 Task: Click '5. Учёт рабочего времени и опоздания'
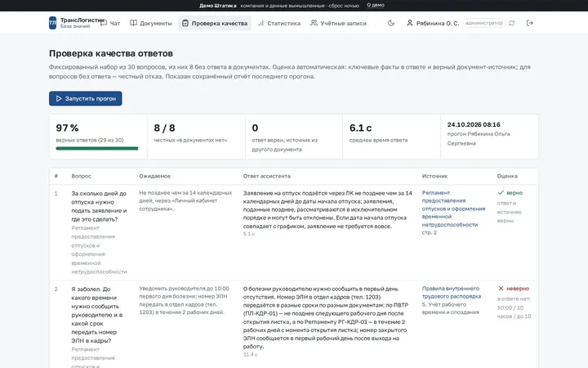click(x=450, y=308)
